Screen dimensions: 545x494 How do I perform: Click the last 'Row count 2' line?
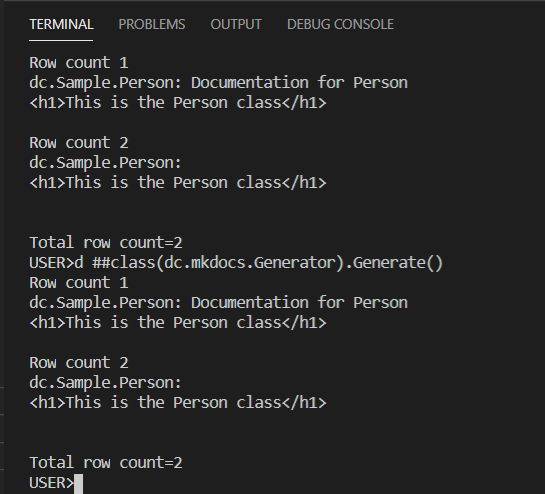[79, 363]
